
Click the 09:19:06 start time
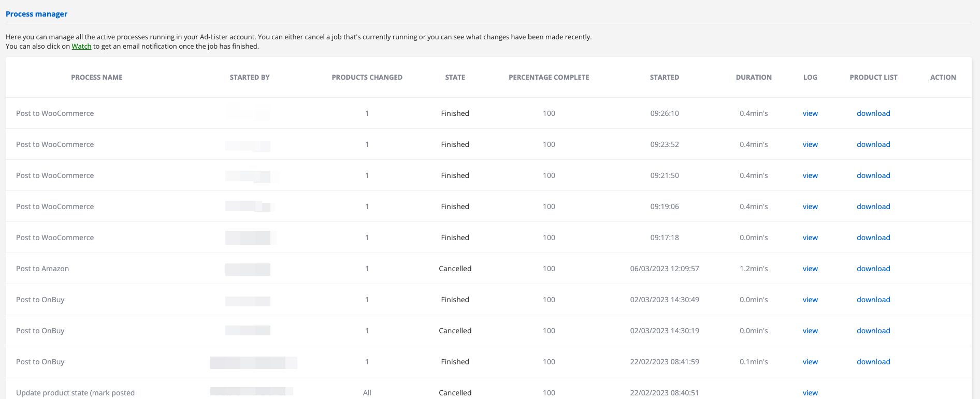click(x=665, y=206)
